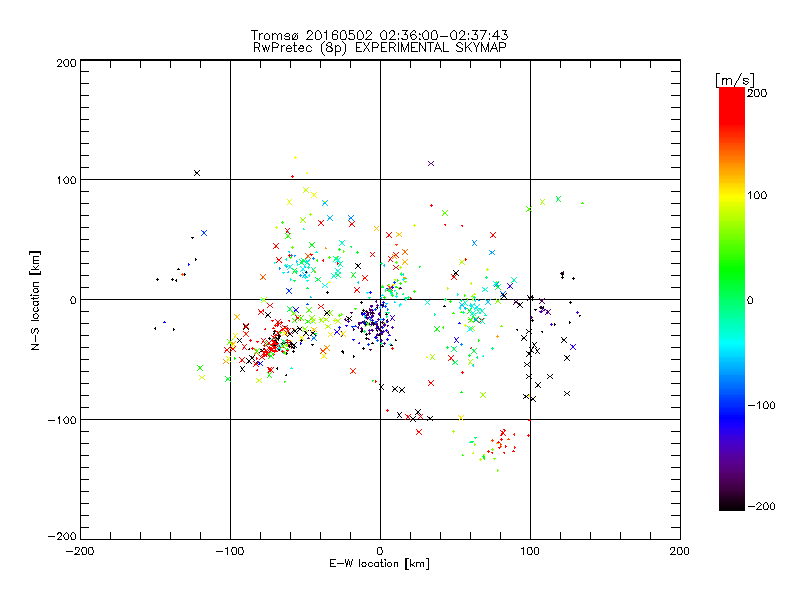Click the "N-S location [km]" axis title
The width and height of the screenshot is (800, 600).
(x=35, y=300)
